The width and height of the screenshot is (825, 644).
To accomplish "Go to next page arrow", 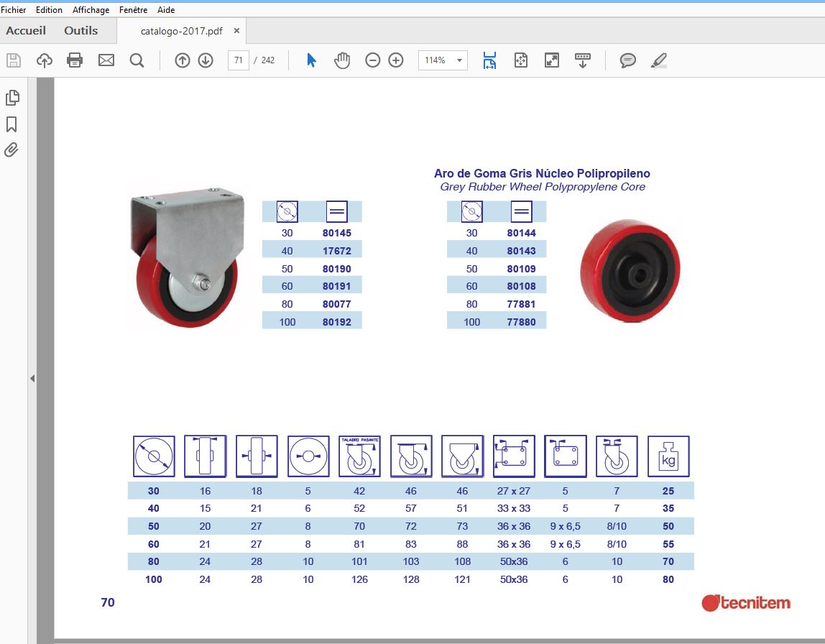I will tap(206, 60).
